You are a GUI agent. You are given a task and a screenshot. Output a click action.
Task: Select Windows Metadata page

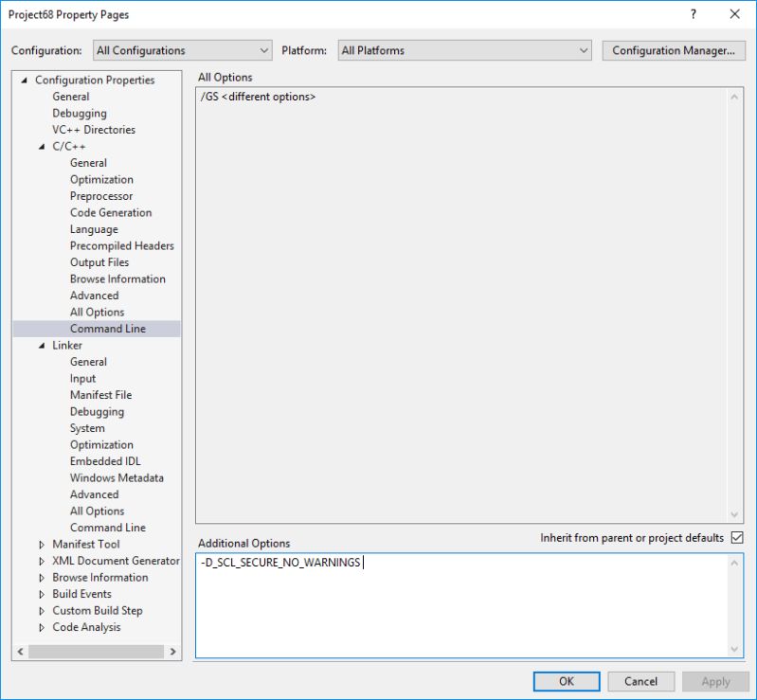117,478
